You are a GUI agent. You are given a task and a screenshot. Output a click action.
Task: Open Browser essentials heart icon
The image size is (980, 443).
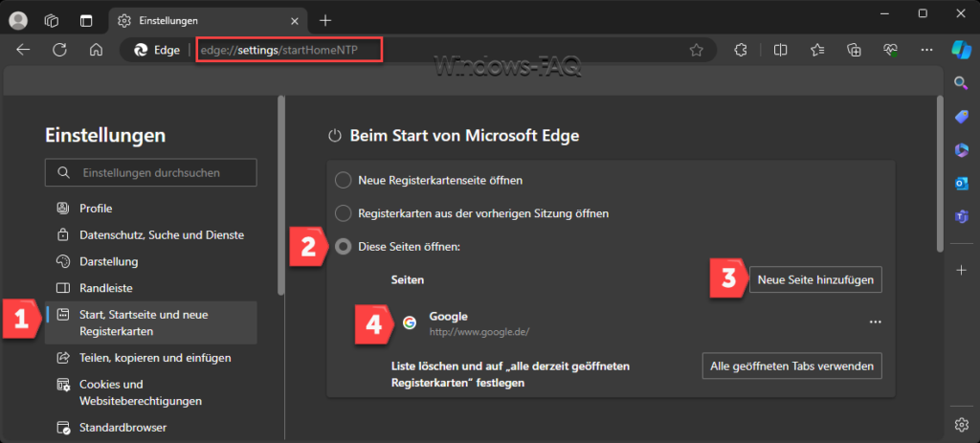pos(891,50)
